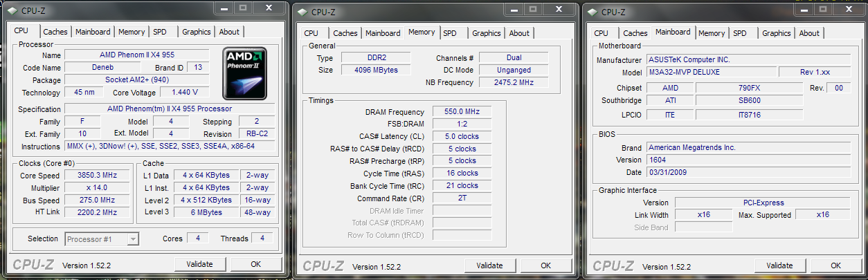Click the CPU-Z app icon in right window title bar
The image size is (868, 280).
click(x=593, y=12)
